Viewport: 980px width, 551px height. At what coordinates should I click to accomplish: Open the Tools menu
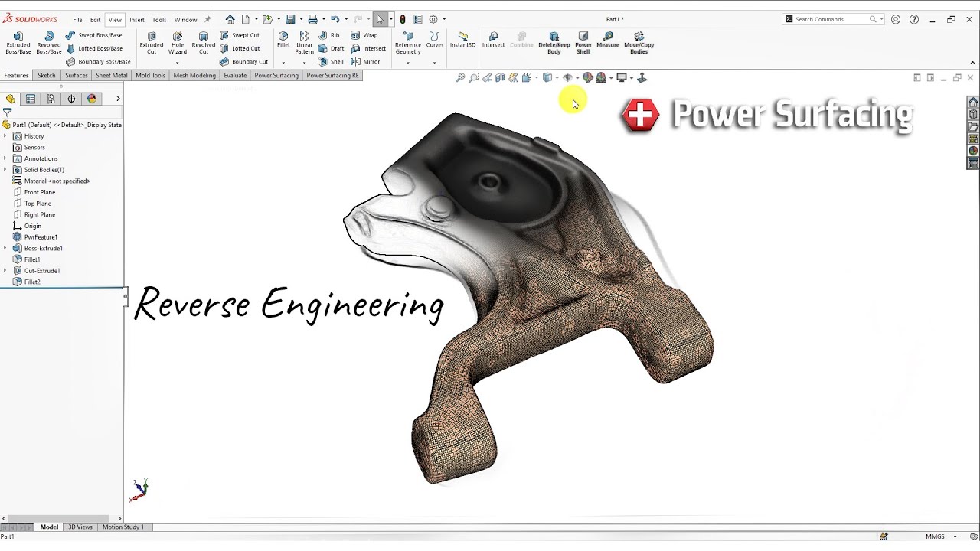[x=159, y=20]
